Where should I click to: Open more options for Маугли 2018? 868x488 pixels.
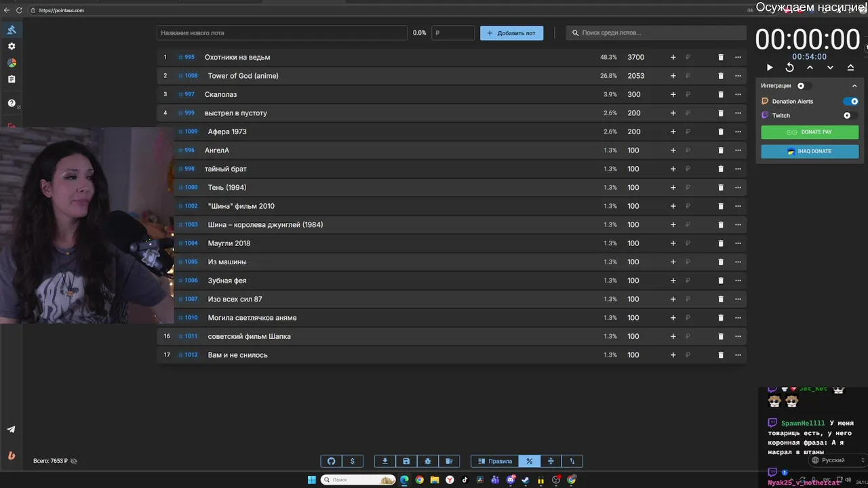click(738, 243)
